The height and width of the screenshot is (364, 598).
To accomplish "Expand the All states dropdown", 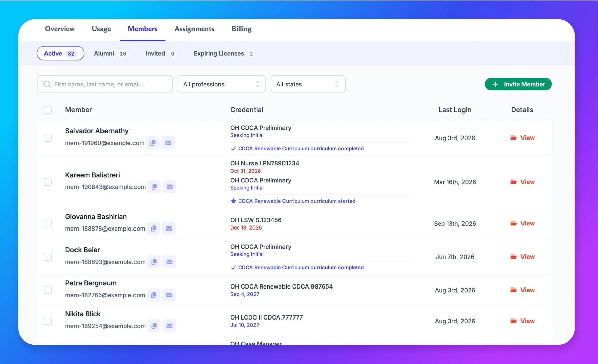I will pos(308,84).
